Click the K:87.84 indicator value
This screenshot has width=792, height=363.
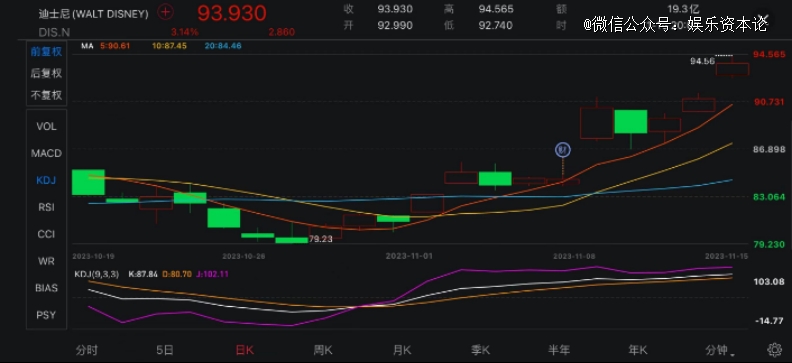tap(143, 274)
